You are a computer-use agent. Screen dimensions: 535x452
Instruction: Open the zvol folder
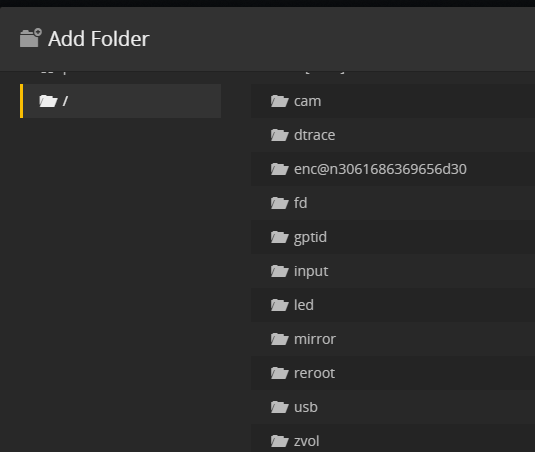pos(393,440)
